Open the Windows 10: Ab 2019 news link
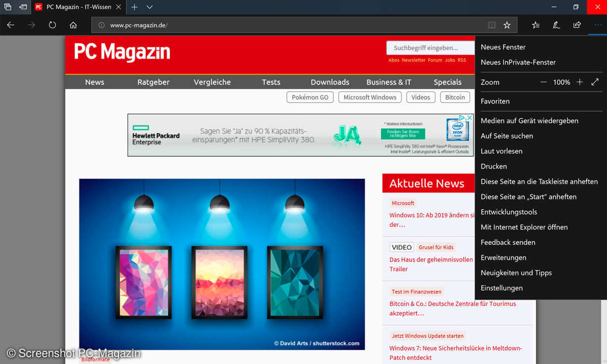 click(x=432, y=219)
